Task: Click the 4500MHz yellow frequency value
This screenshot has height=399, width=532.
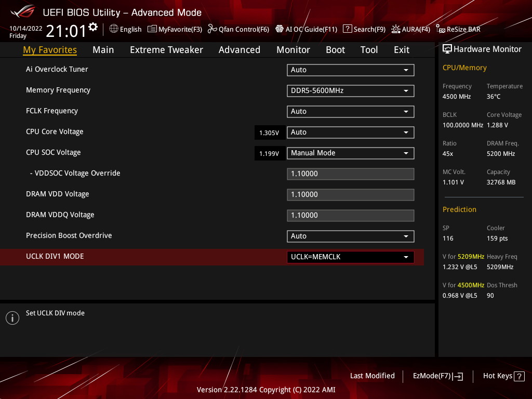Action: click(471, 285)
